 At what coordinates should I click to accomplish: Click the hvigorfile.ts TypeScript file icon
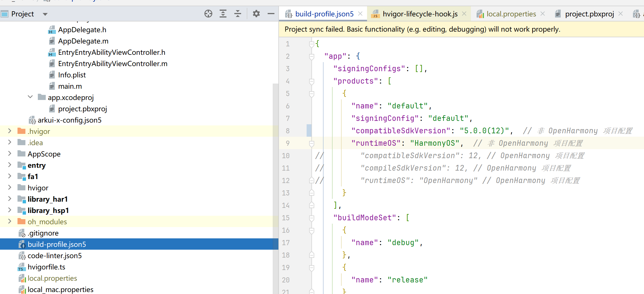coord(21,267)
